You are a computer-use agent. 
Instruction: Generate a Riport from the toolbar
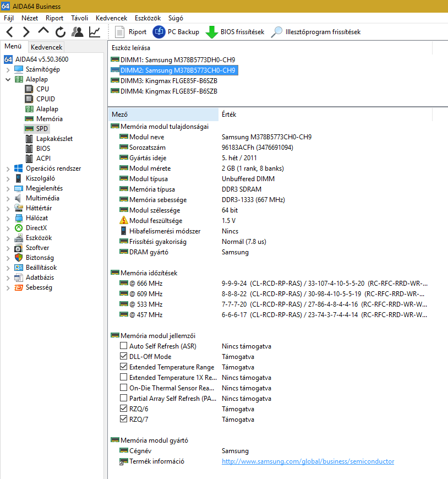130,32
